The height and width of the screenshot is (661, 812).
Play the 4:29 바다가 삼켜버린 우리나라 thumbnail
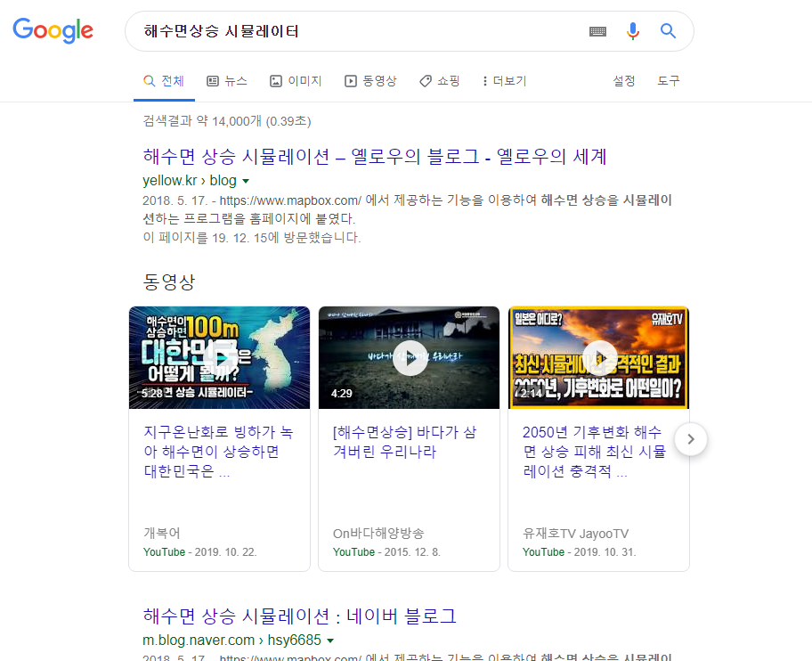(409, 357)
